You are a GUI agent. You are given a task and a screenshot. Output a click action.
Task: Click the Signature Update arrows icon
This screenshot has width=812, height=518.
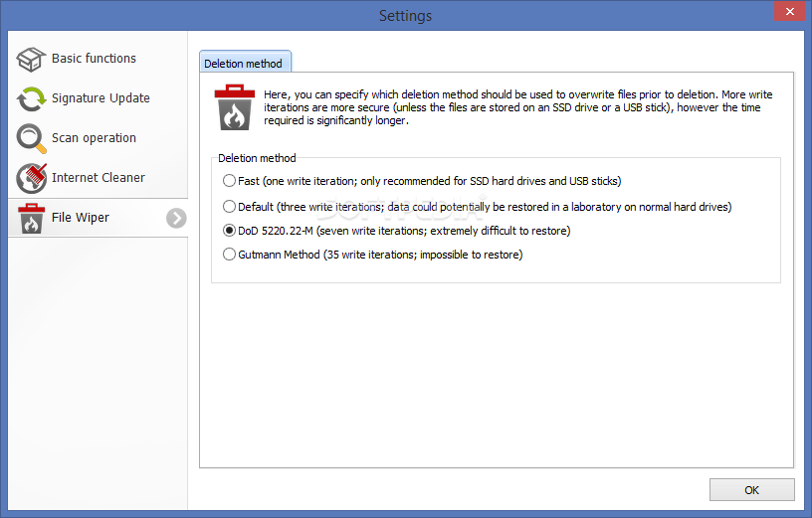point(31,98)
